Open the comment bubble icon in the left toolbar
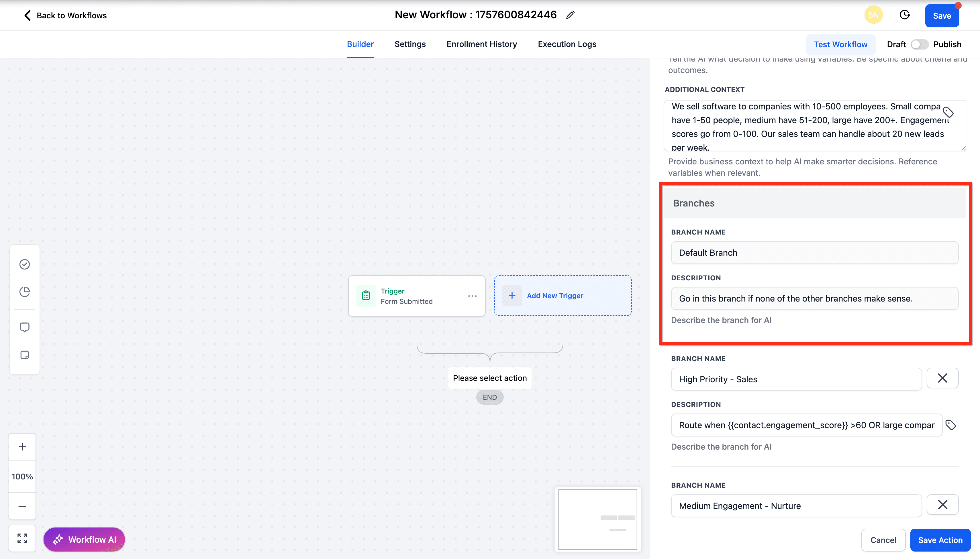 click(25, 328)
